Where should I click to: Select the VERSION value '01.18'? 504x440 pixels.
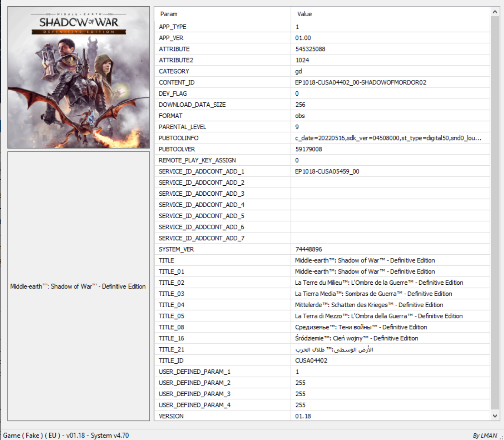coord(303,416)
